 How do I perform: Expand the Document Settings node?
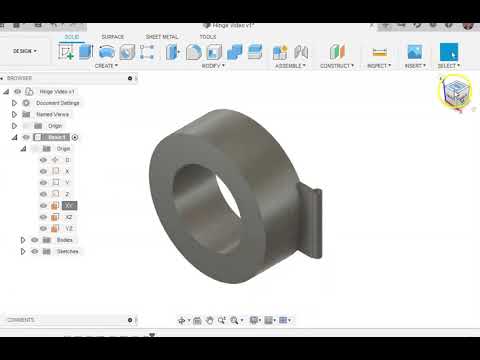(x=14, y=103)
